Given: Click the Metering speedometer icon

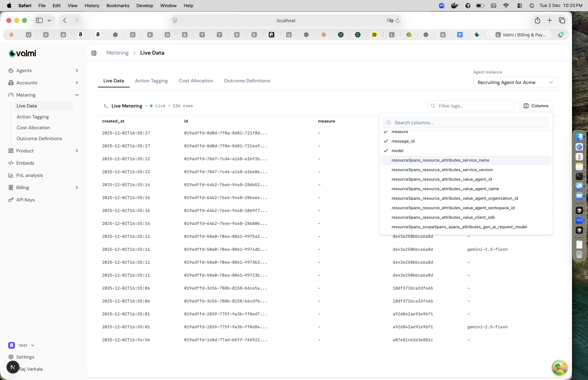Looking at the screenshot, I should [11, 95].
